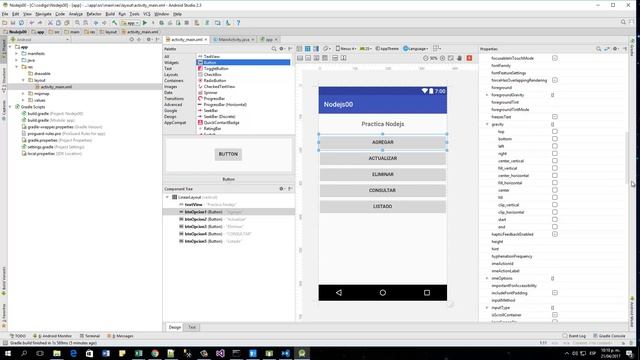The image size is (640, 360).
Task: Expand the foregroundGravity property
Action: tap(487, 95)
